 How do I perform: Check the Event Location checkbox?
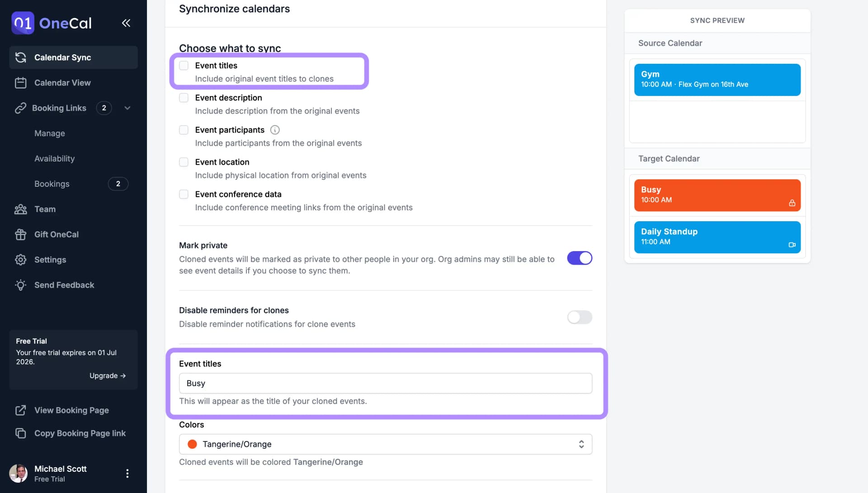click(x=184, y=162)
